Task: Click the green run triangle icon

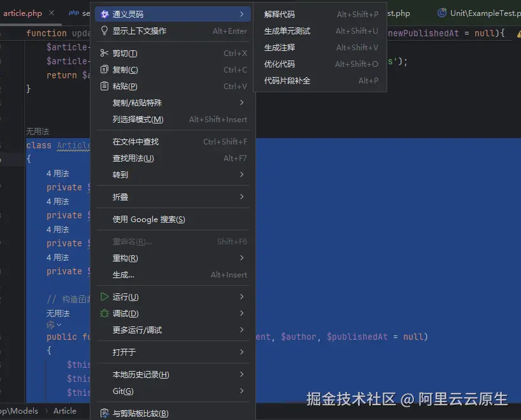Action: pyautogui.click(x=104, y=297)
